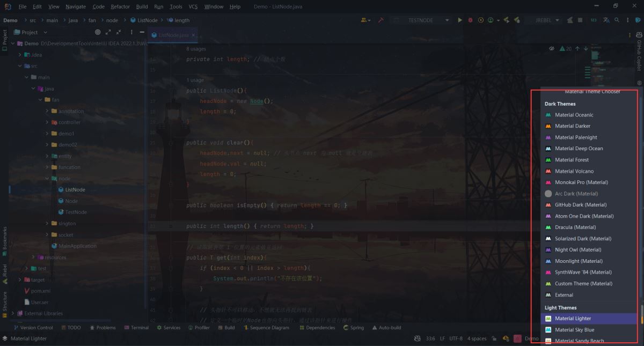The image size is (644, 346).
Task: Click Expand All icon in Project panel
Action: 109,32
